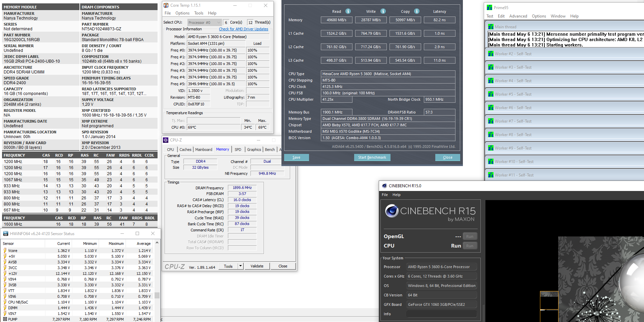Click the Prime95 Main thread window icon
The image size is (644, 322).
(x=491, y=27)
